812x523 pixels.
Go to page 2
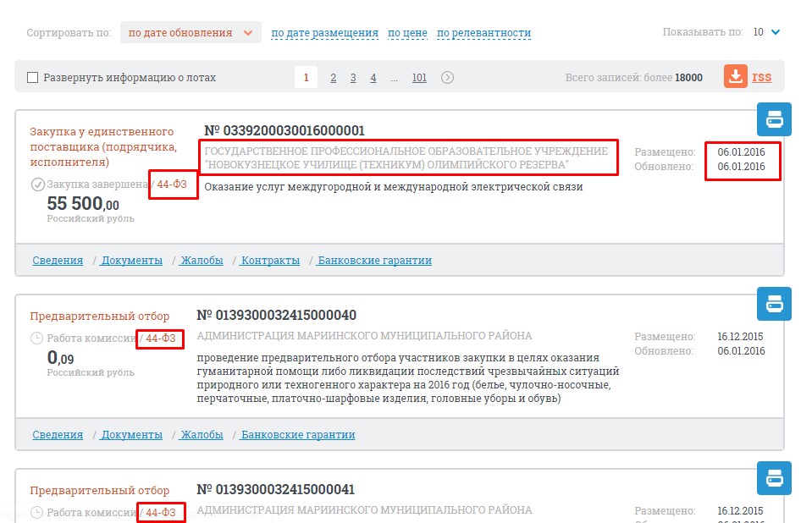333,78
